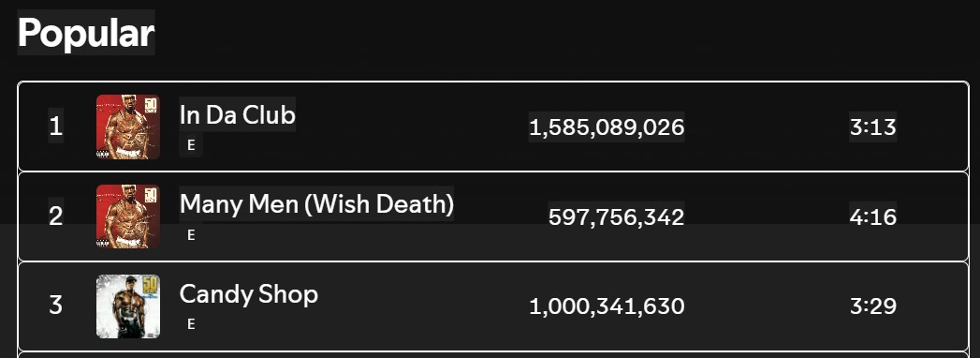Image resolution: width=980 pixels, height=358 pixels.
Task: Click the Many Men album cover thumbnail
Action: 128,216
